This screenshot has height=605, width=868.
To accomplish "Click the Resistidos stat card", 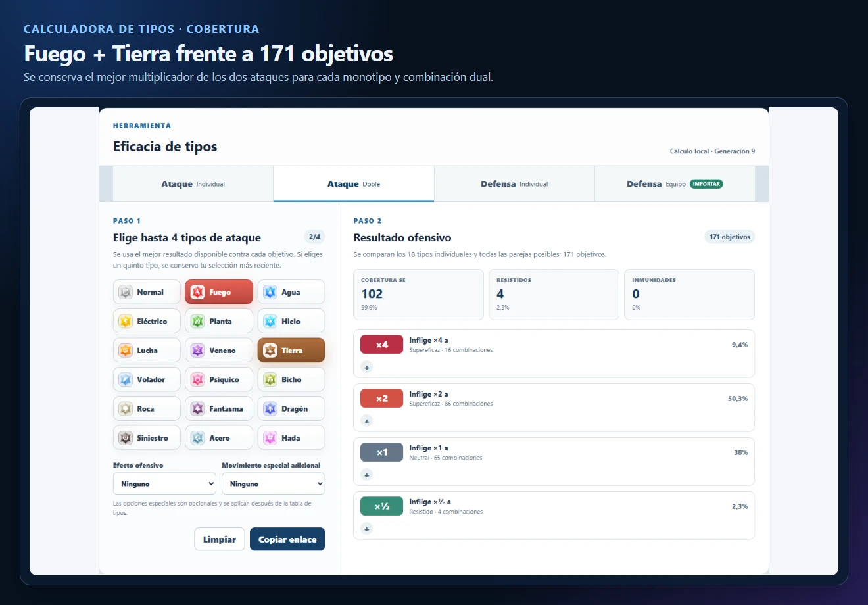I will 554,295.
